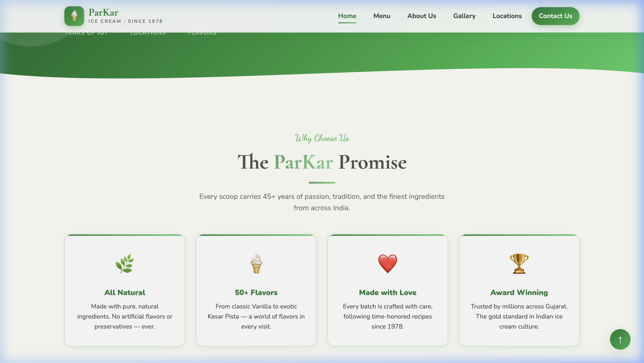Click the ICE CREAM · SINCE 1978 tagline
The height and width of the screenshot is (363, 644).
click(x=125, y=21)
